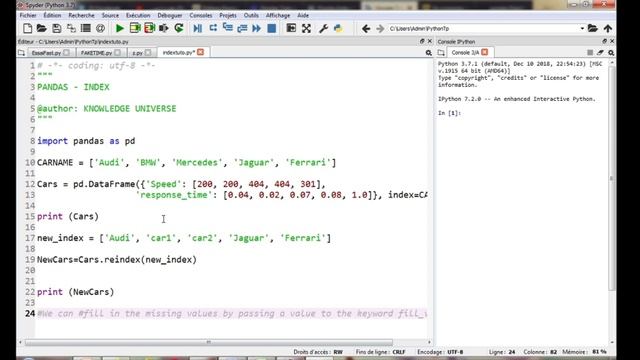
Task: Start debugging the file
Action: (x=198, y=29)
